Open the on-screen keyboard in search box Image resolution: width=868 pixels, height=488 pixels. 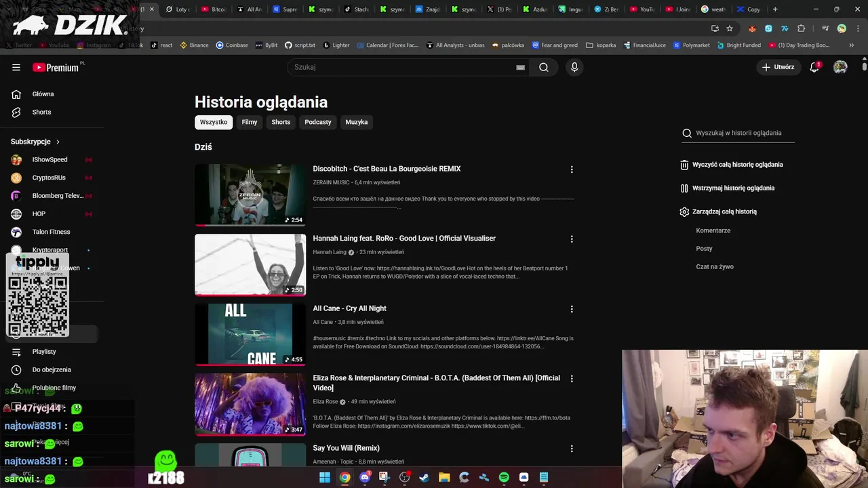[x=520, y=67]
